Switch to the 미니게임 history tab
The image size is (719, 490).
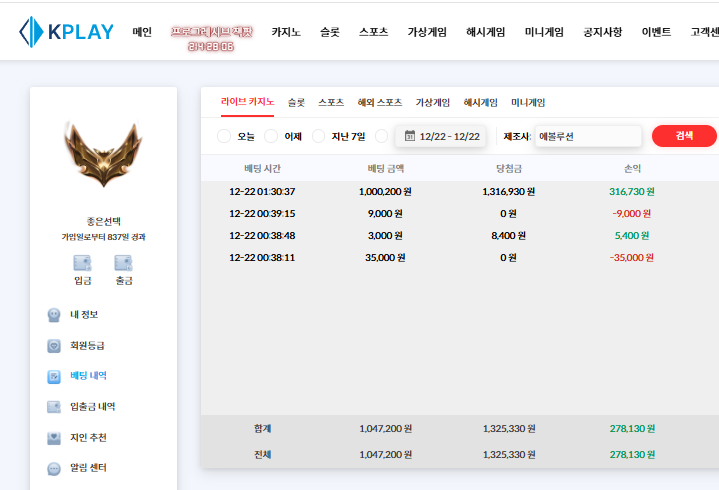pos(528,102)
